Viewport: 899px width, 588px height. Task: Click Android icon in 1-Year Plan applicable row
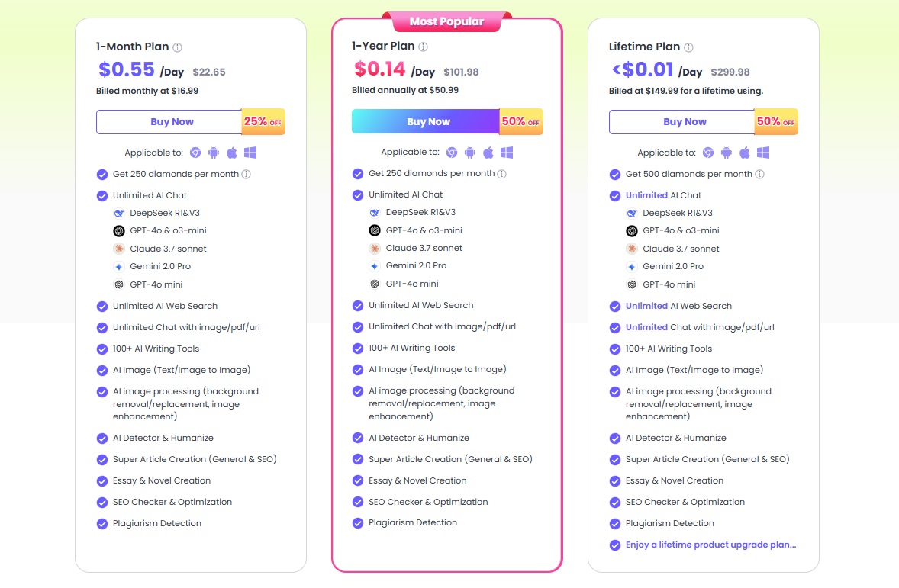470,152
